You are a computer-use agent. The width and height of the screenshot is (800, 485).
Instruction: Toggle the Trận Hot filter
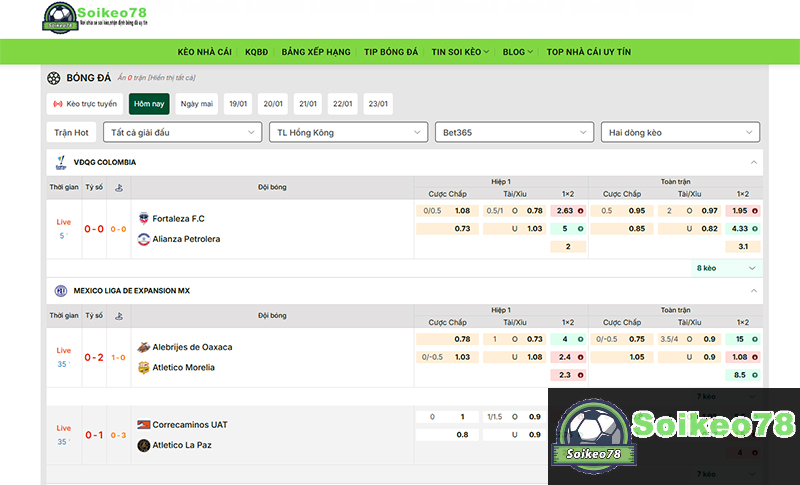pyautogui.click(x=71, y=132)
